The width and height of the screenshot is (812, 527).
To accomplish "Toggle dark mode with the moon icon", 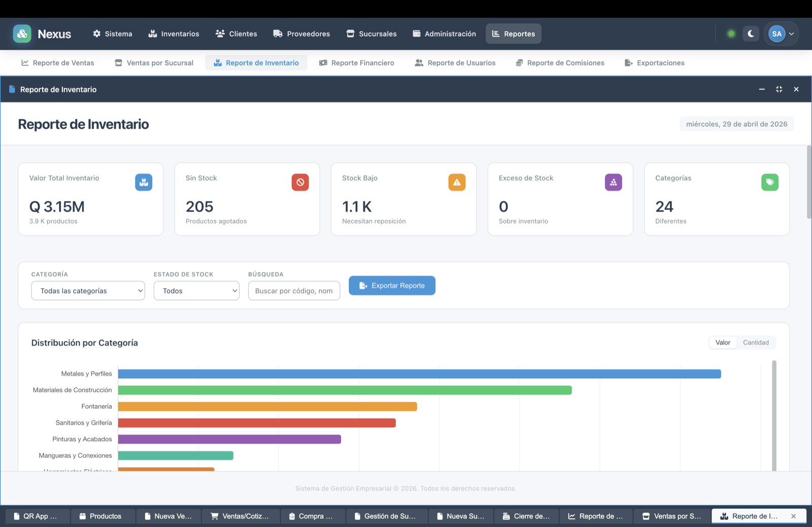I will (751, 33).
